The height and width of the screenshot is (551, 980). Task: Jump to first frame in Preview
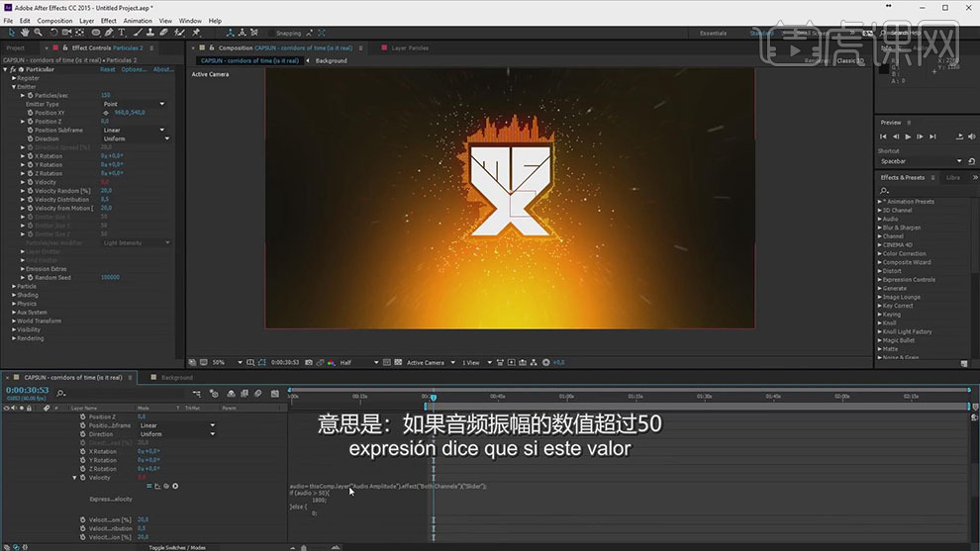point(883,137)
